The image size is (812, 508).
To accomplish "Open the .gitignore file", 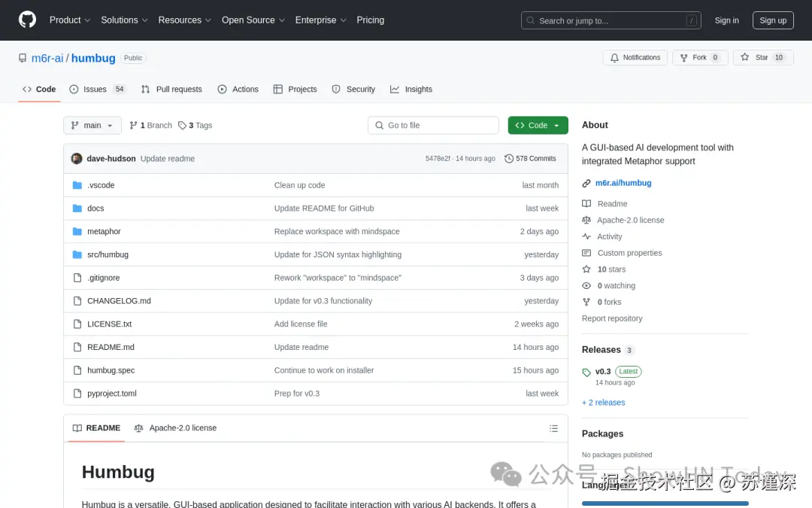I will tap(103, 278).
